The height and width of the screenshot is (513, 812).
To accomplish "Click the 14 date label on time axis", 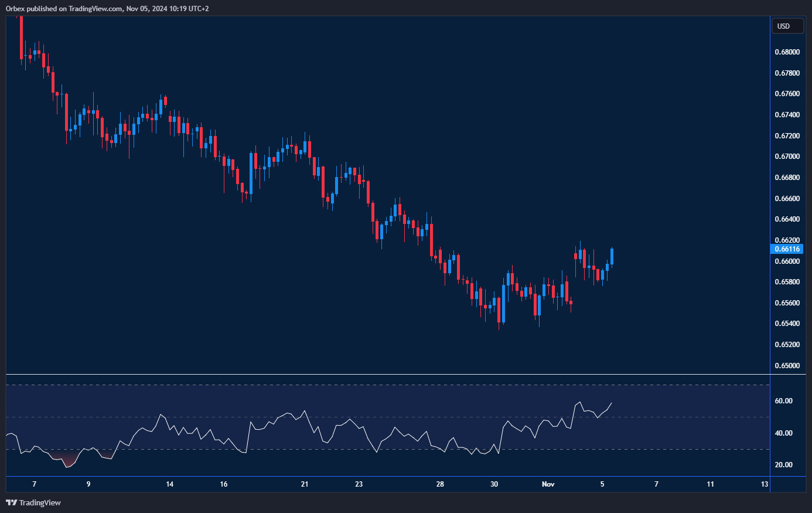I will point(169,484).
